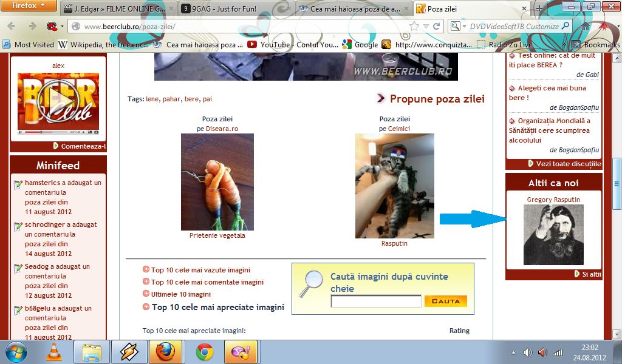Open the Seadog minifeed entry
622x364 pixels.
(57, 281)
